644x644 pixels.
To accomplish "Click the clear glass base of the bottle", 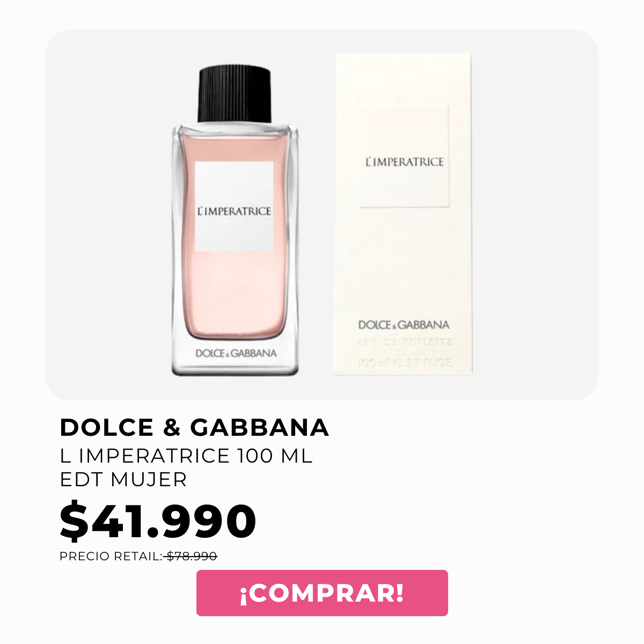I will (x=235, y=366).
